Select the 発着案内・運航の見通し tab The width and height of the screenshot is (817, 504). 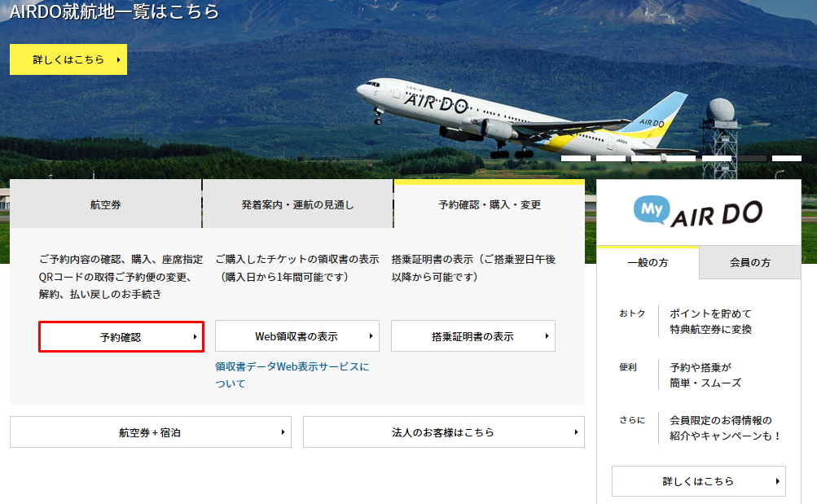tap(297, 204)
